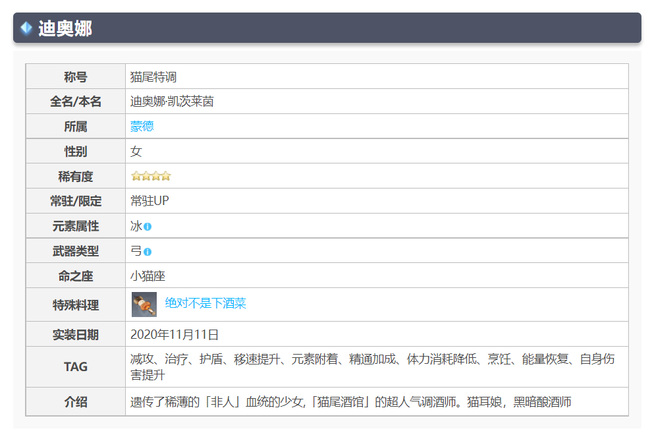
Task: Click the 稀有度 row label
Action: (x=75, y=176)
